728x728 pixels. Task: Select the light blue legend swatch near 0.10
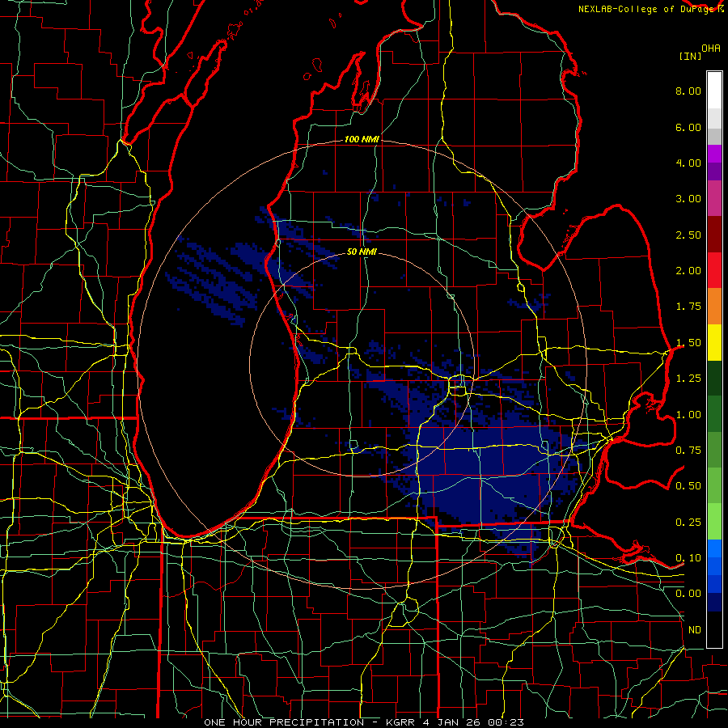pos(714,548)
